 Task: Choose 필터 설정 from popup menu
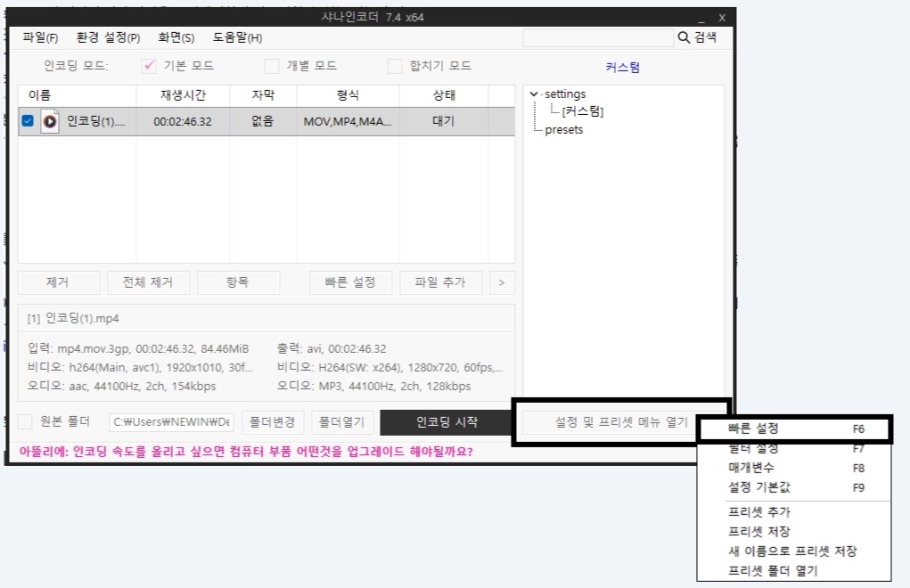coord(794,448)
